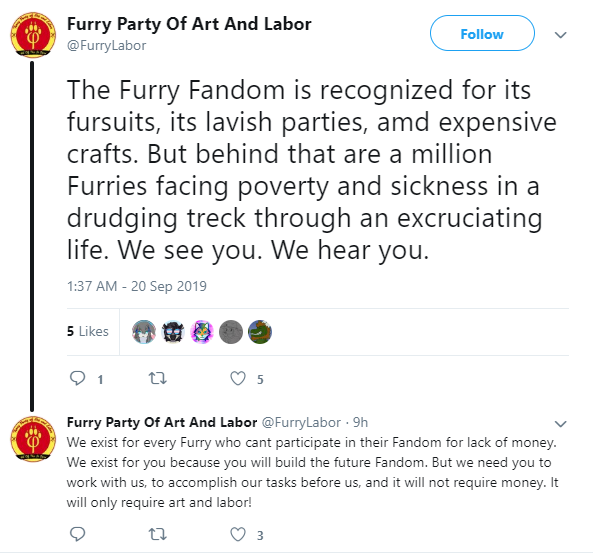593x553 pixels.
Task: View the list of 5 Likes
Action: click(x=88, y=331)
